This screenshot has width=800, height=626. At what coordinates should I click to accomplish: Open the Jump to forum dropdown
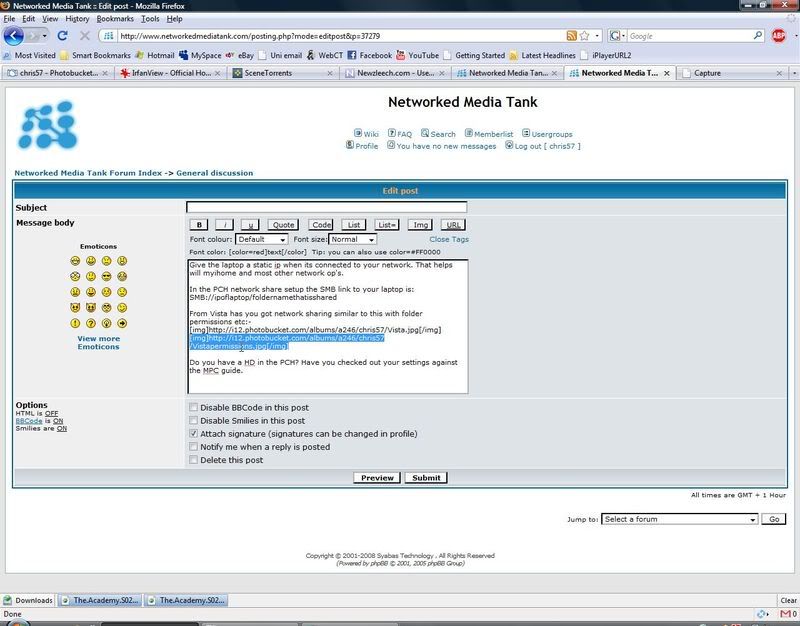click(x=679, y=519)
